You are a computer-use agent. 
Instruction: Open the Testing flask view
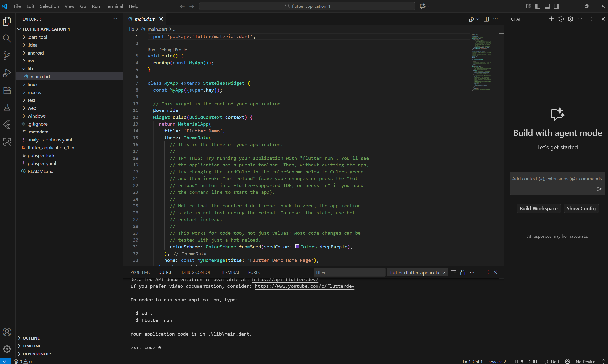tap(7, 107)
